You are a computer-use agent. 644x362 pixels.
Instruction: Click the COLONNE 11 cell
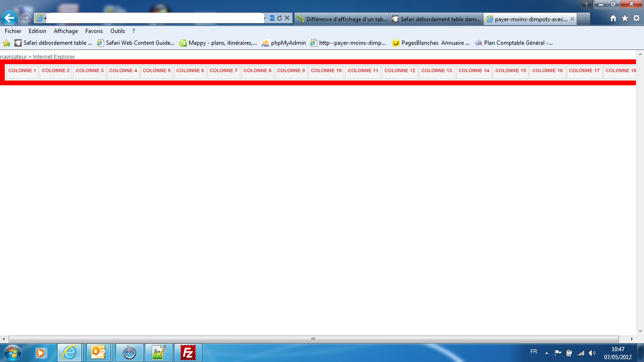point(363,72)
